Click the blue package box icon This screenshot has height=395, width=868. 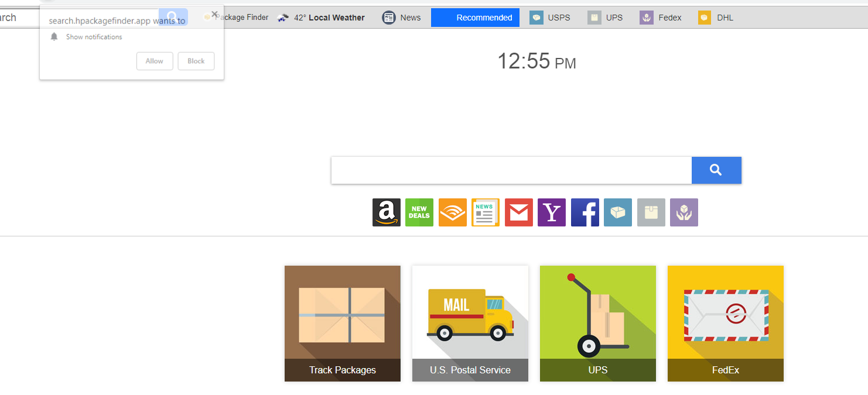pyautogui.click(x=618, y=212)
